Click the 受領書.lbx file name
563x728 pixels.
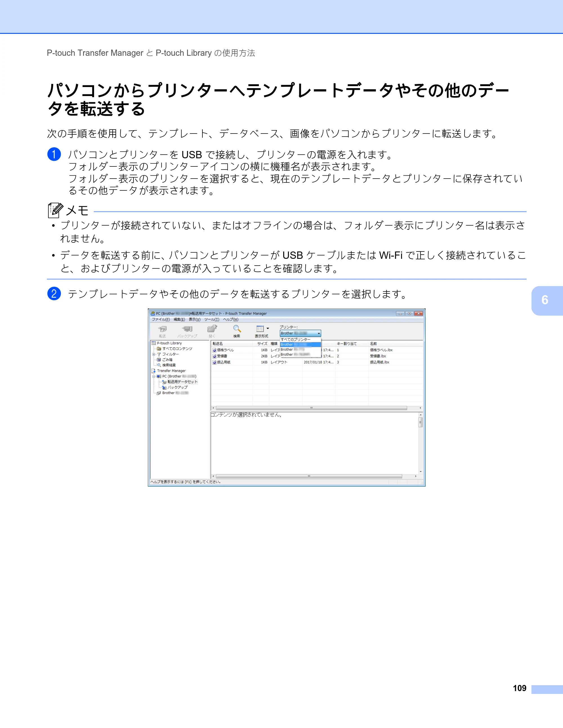(x=378, y=356)
